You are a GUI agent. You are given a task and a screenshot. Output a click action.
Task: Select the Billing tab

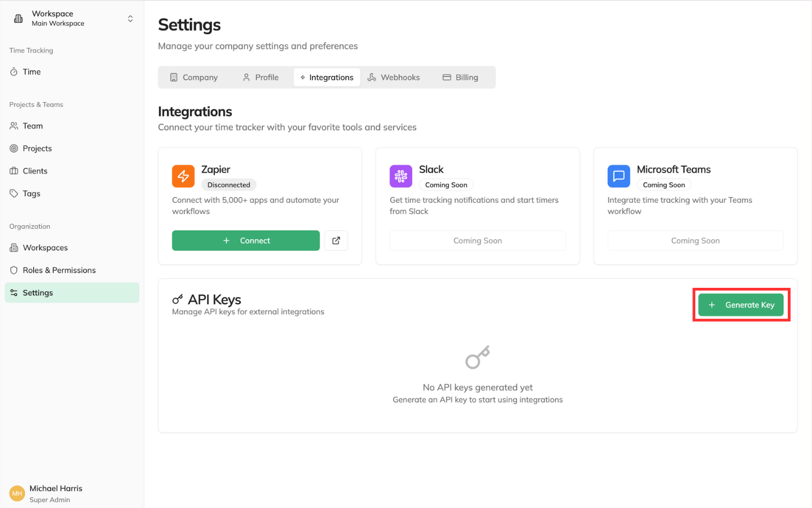coord(460,77)
